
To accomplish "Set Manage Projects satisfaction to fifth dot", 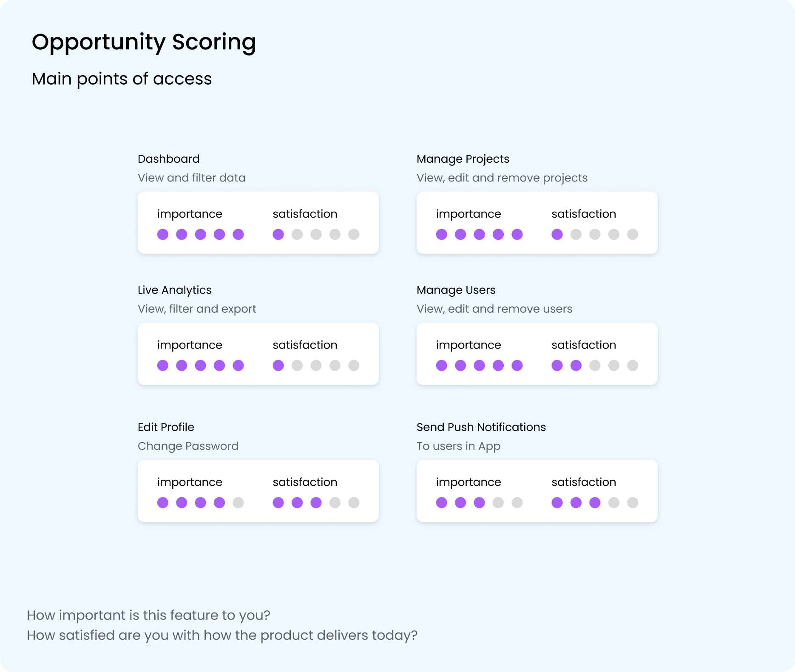I will pyautogui.click(x=633, y=234).
